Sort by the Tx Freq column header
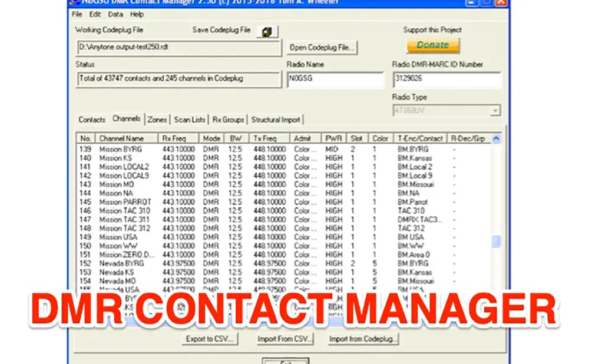The width and height of the screenshot is (589, 364). 269,138
